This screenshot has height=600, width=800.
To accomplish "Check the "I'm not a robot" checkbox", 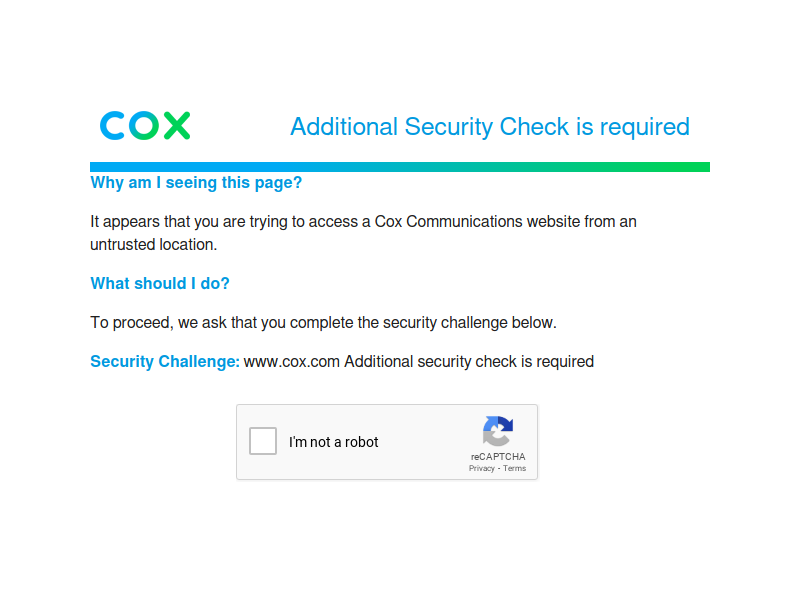I will pos(263,441).
